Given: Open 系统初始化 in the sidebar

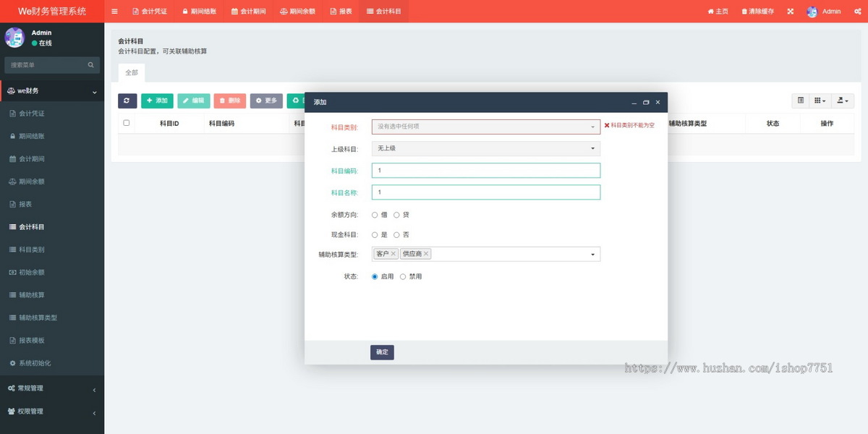Looking at the screenshot, I should (52, 362).
